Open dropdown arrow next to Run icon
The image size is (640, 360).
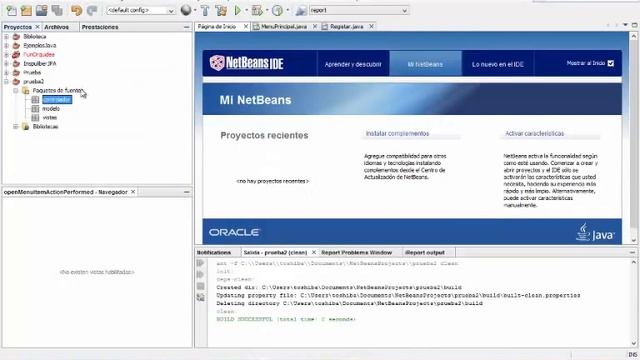coord(247,10)
